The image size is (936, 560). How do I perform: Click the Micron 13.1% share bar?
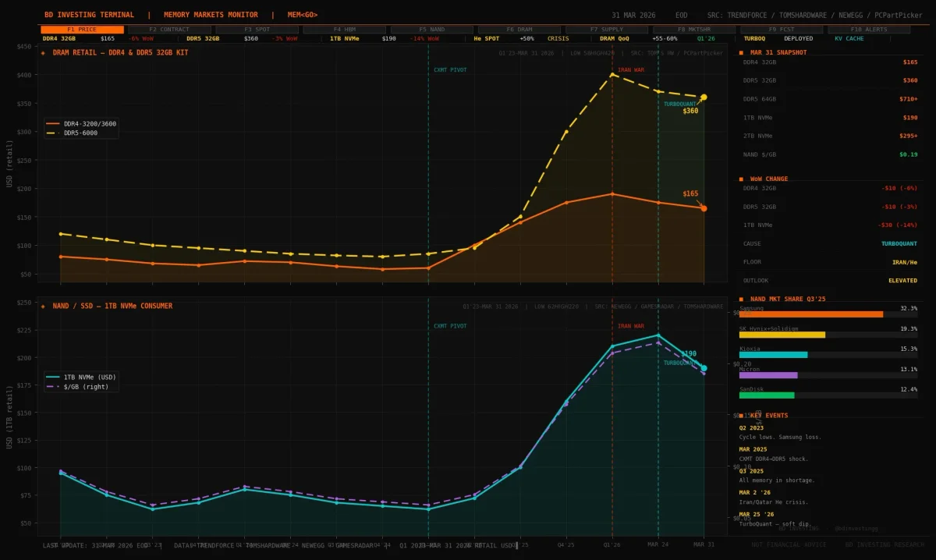tap(768, 375)
